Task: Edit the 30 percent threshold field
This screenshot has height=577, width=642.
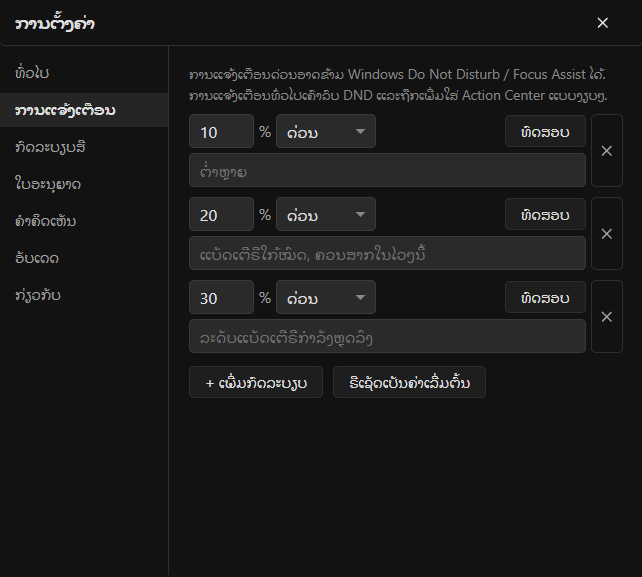Action: point(222,297)
